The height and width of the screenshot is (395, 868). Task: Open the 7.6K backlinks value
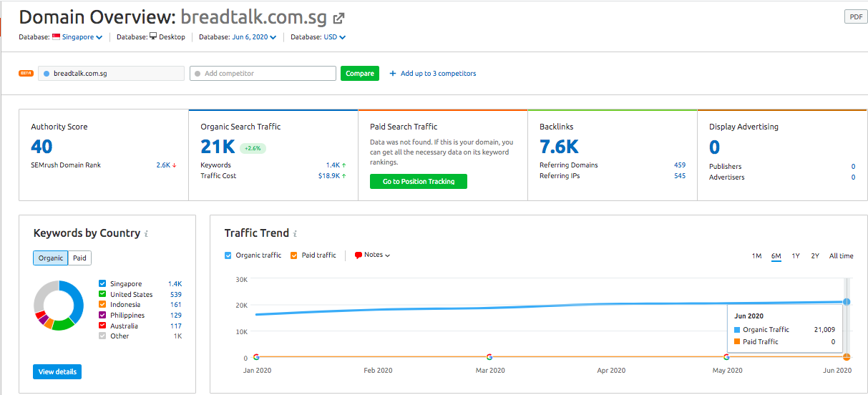[x=559, y=147]
